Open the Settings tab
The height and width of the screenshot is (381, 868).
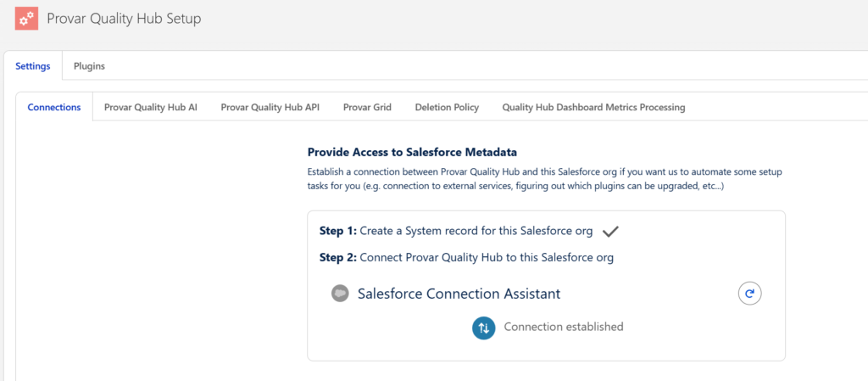[x=32, y=66]
